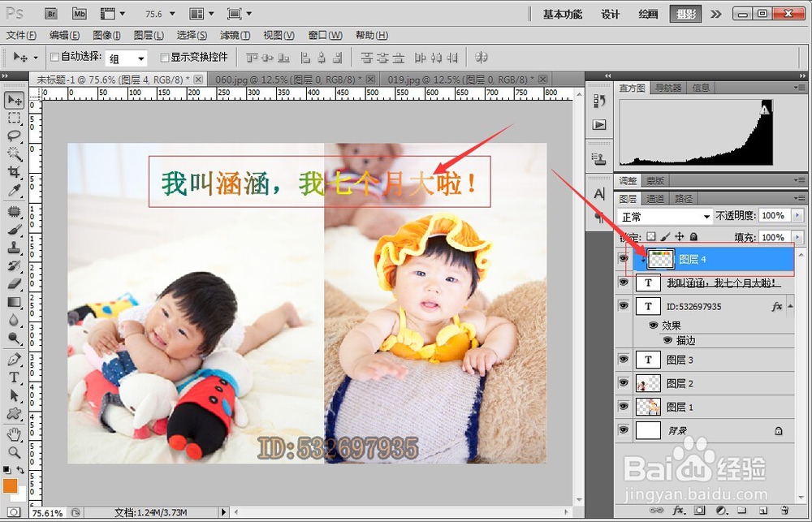Click the jingyan.baidu.com watermark link
Viewport: 812px width, 522px height.
coord(698,492)
